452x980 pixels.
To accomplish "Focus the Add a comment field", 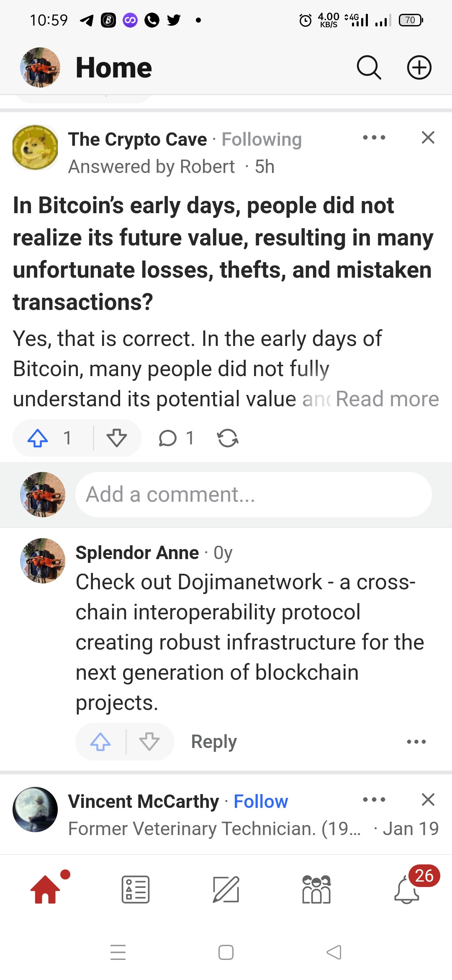I will click(253, 495).
